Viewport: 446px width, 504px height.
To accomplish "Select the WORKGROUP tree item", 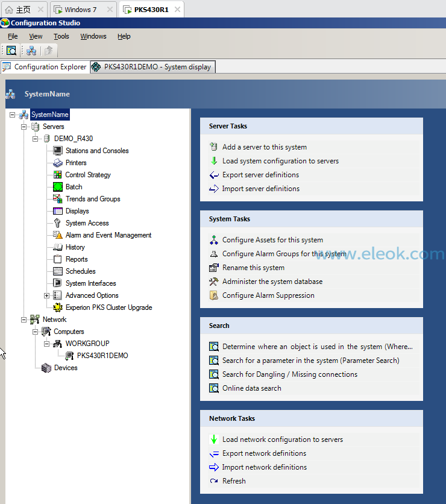I will [x=87, y=343].
